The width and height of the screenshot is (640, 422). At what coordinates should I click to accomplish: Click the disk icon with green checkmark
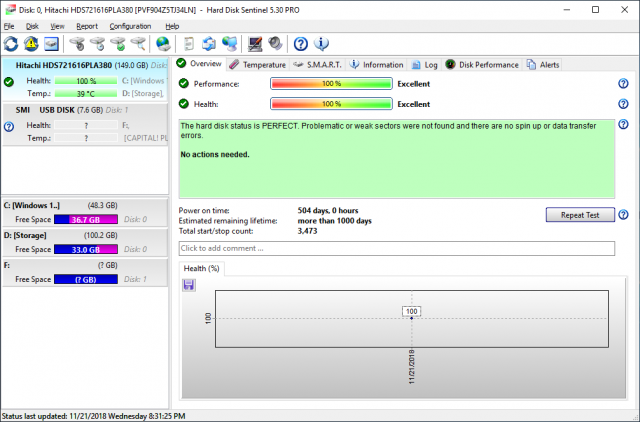pos(117,44)
